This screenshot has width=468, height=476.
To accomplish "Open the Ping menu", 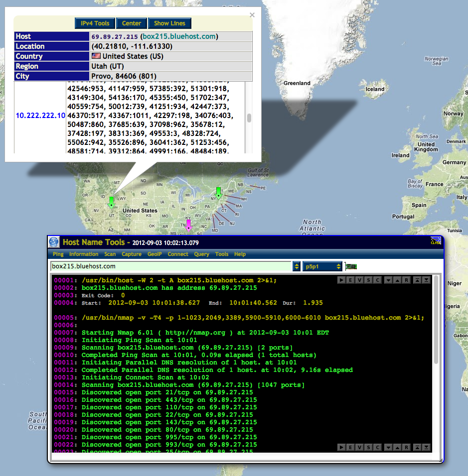I will pyautogui.click(x=58, y=254).
